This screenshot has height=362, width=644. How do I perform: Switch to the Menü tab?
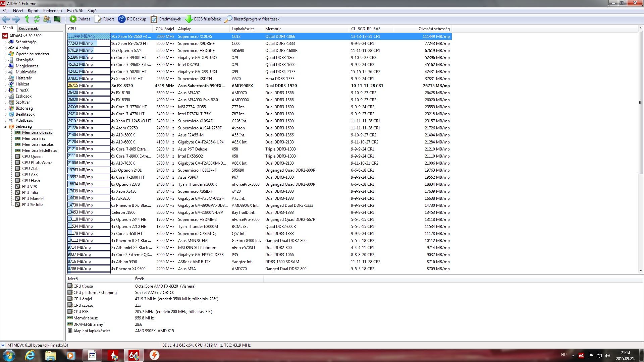point(8,28)
